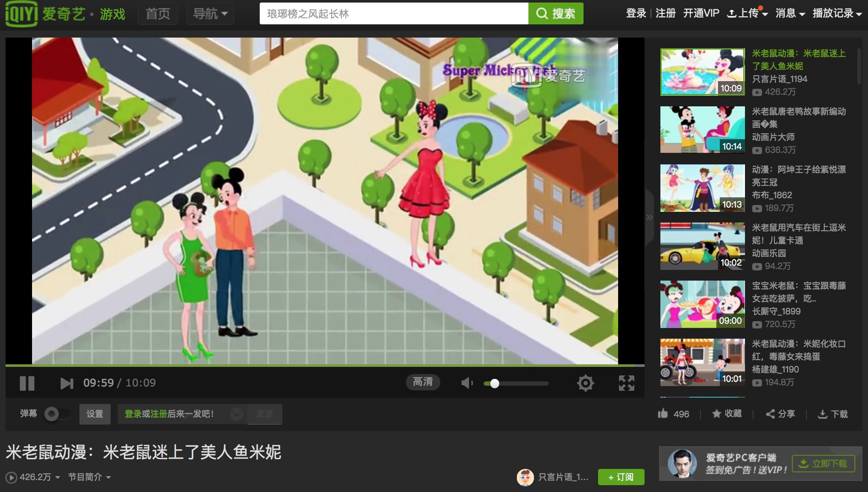Screen dimensions: 868x492
Task: Expand the 播放记录 history dropdown
Action: [837, 14]
